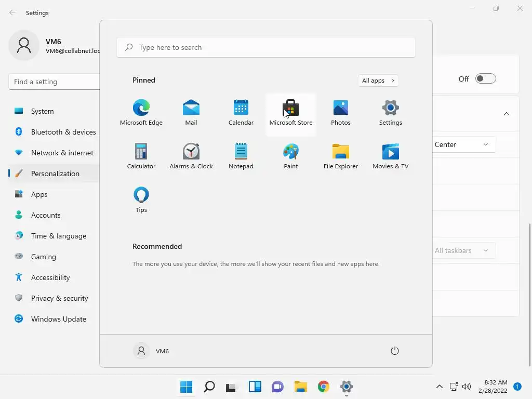Open taskbar Search magnifier
Screen dimensions: 532x399
(x=209, y=387)
